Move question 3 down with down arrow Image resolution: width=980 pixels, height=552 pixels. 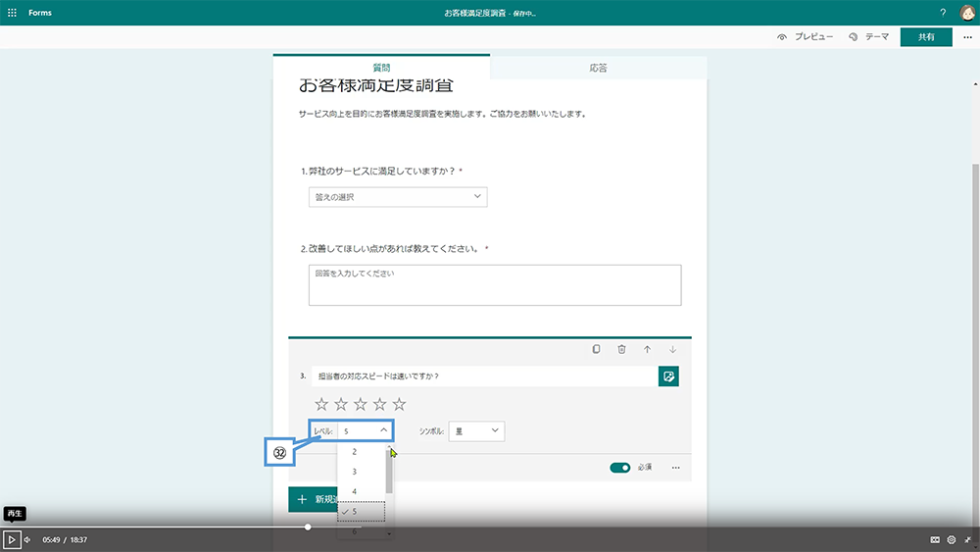(x=672, y=349)
